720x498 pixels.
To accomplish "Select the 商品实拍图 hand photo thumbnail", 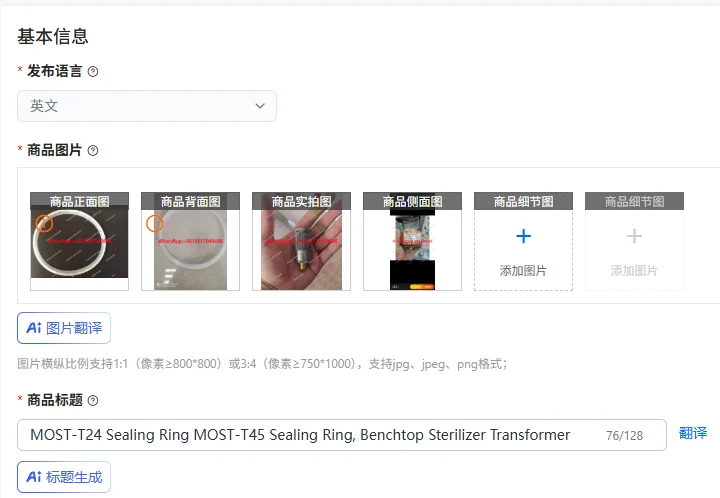I will 301,241.
